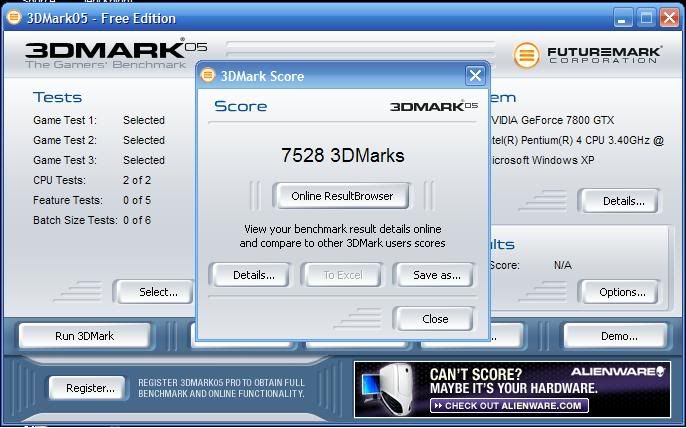The image size is (686, 428).
Task: Click the '0 of 5' feature tests value
Action: pyautogui.click(x=137, y=200)
